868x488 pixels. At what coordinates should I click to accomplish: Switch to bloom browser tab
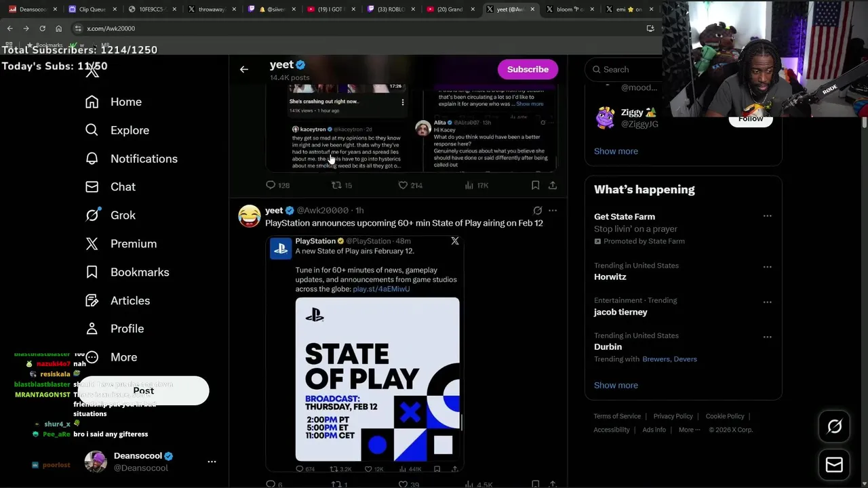coord(569,9)
